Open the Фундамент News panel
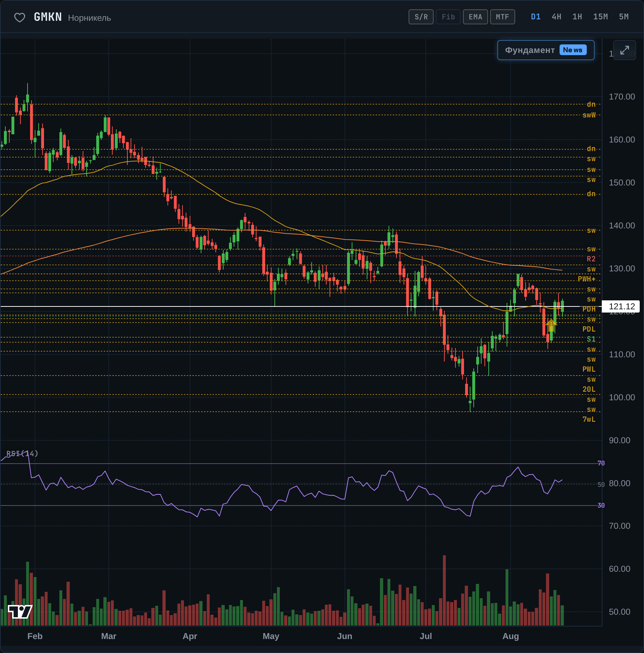Screen dimensions: 644x653 [x=546, y=50]
